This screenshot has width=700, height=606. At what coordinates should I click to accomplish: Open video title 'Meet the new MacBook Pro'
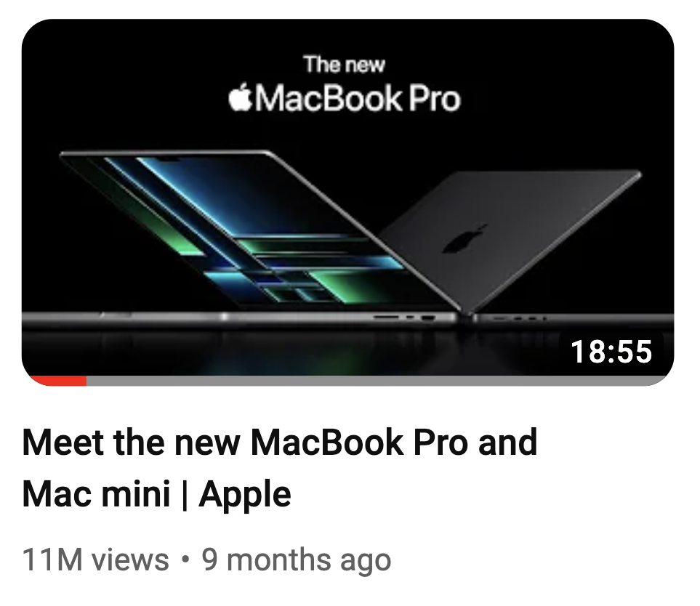pyautogui.click(x=279, y=443)
